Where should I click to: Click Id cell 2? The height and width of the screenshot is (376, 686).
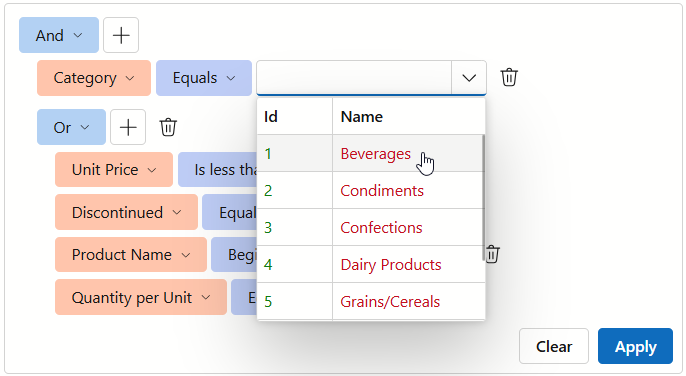[294, 190]
